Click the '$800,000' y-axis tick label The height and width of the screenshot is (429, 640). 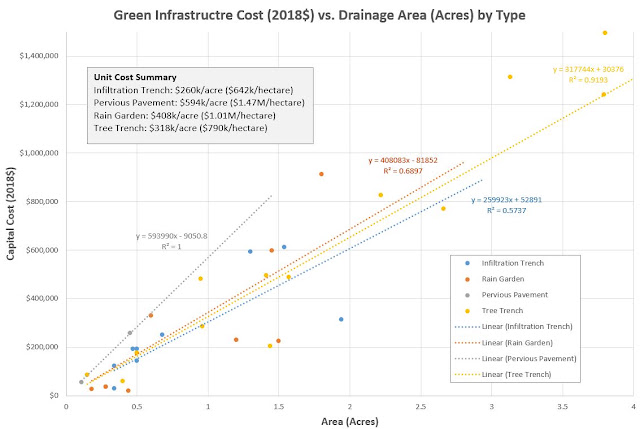(x=42, y=202)
